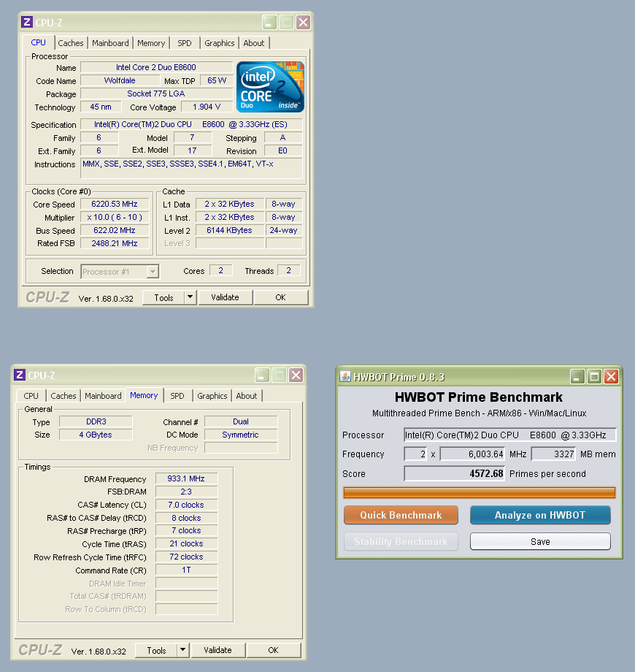Click the Bus Speed value 622.02 MHz
This screenshot has width=635, height=672.
coord(115,230)
